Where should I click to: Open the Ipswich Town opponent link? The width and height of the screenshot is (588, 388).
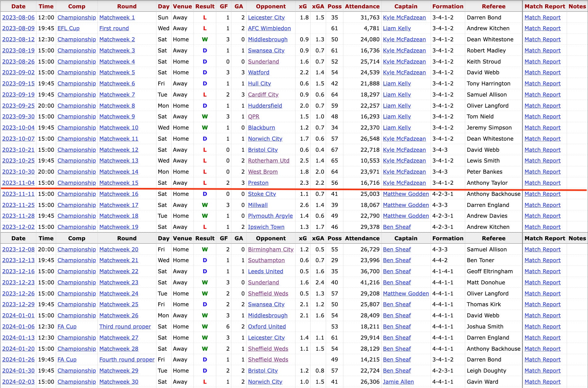pos(266,227)
